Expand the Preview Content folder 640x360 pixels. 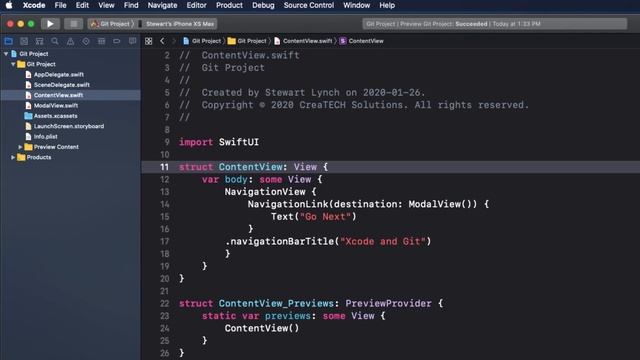click(x=20, y=147)
